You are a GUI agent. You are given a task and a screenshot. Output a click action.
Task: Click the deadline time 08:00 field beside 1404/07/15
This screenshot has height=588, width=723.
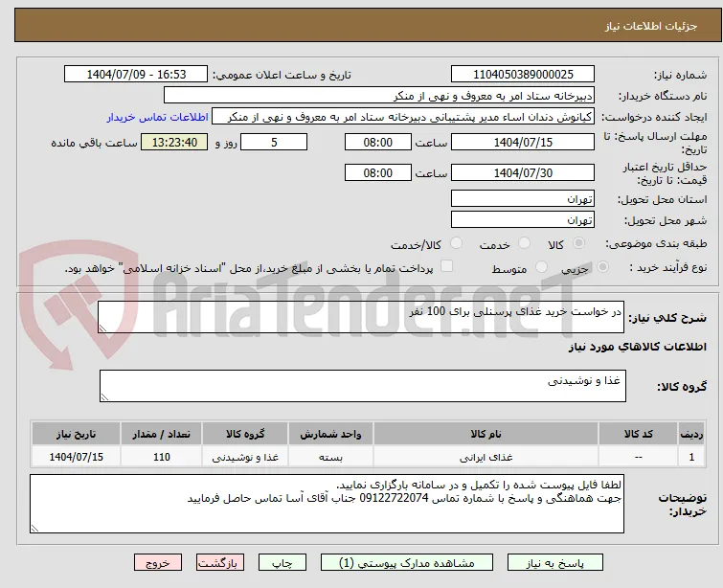pyautogui.click(x=377, y=142)
